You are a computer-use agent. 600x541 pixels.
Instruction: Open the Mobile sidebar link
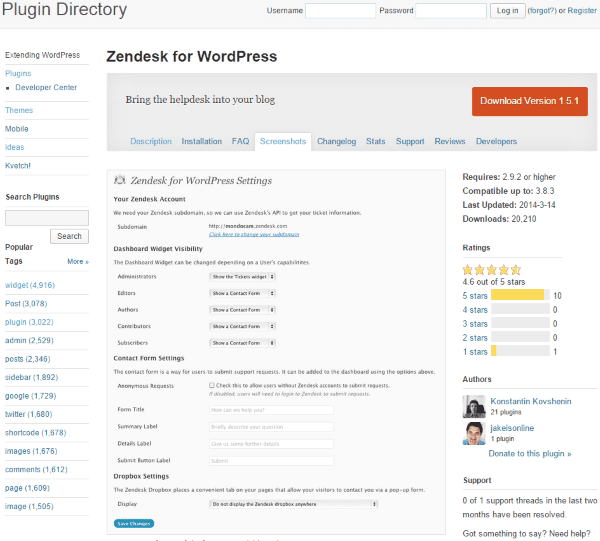[16, 129]
